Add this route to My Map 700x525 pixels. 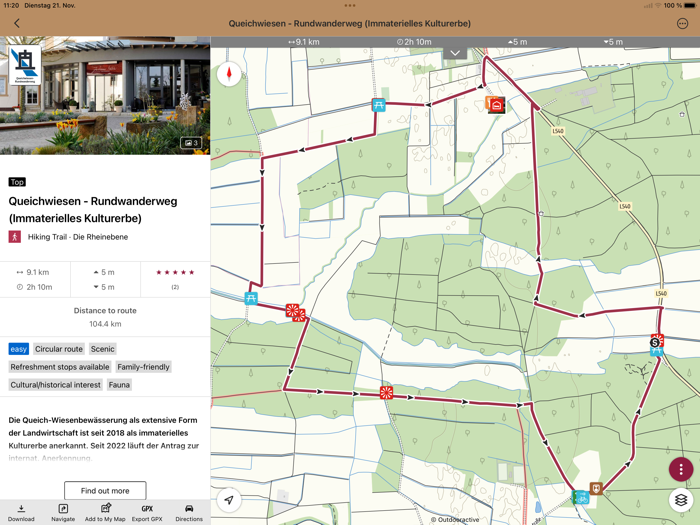pyautogui.click(x=105, y=513)
